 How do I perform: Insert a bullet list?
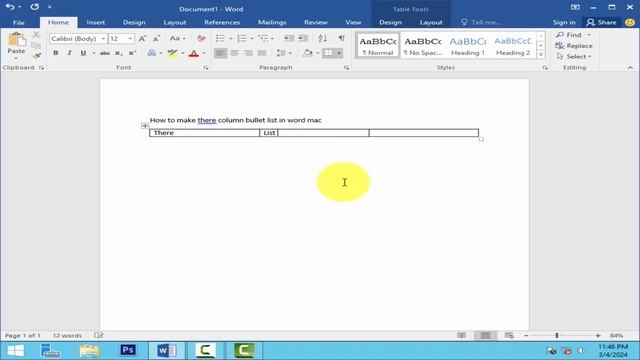pyautogui.click(x=220, y=38)
